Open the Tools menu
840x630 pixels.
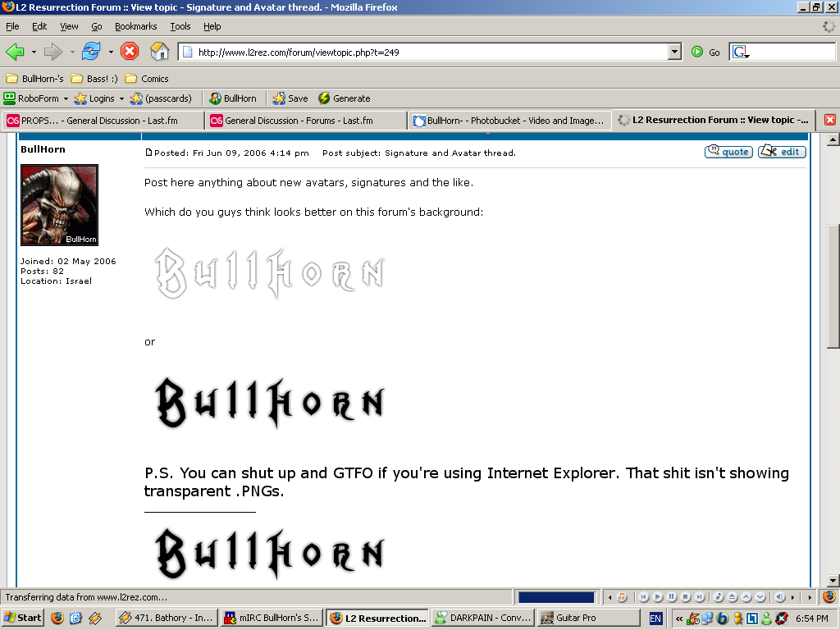180,26
